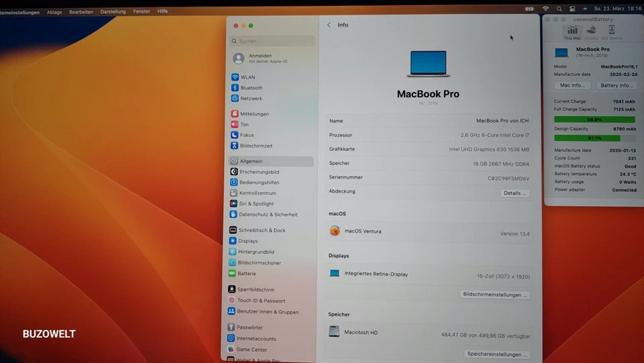Open Control Center in menu bar
This screenshot has width=644, height=363.
[x=572, y=9]
